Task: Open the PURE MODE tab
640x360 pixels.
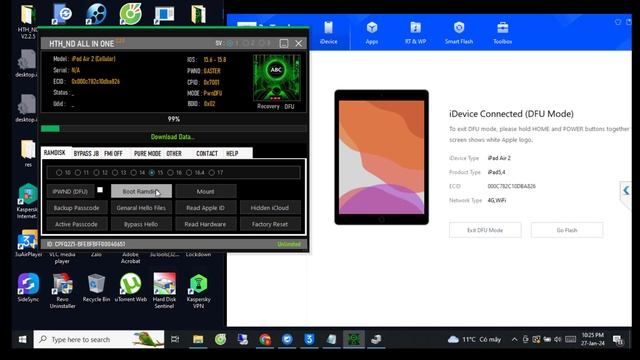Action: (147, 153)
